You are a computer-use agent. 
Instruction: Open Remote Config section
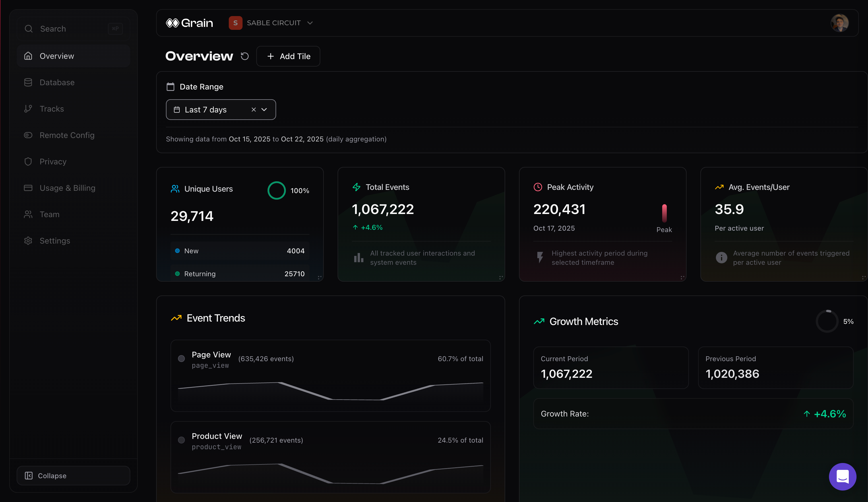67,135
